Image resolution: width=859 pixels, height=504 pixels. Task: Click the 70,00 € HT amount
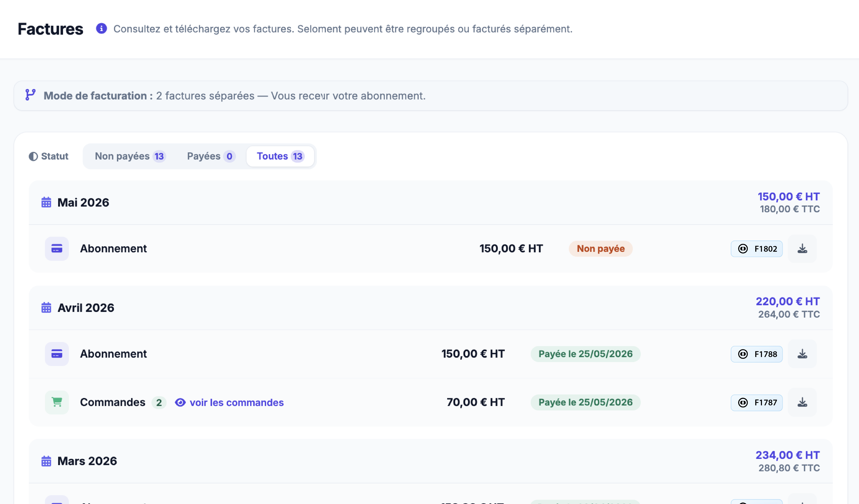point(476,402)
